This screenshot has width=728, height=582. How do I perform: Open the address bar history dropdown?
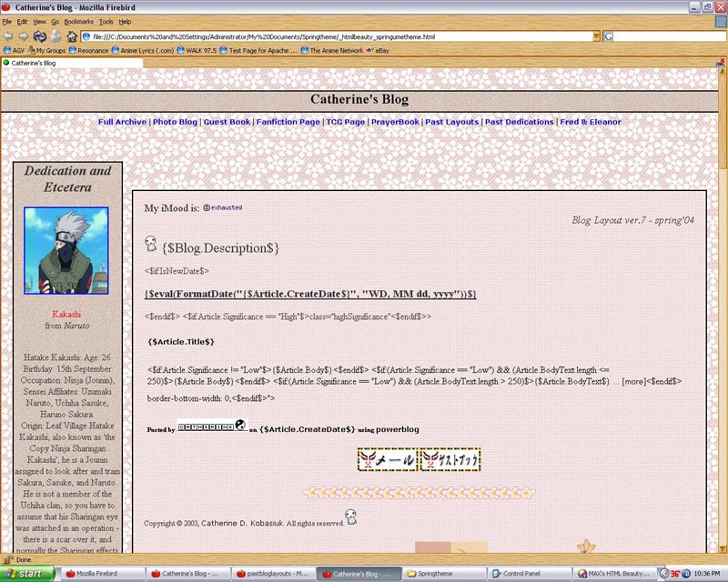[597, 36]
